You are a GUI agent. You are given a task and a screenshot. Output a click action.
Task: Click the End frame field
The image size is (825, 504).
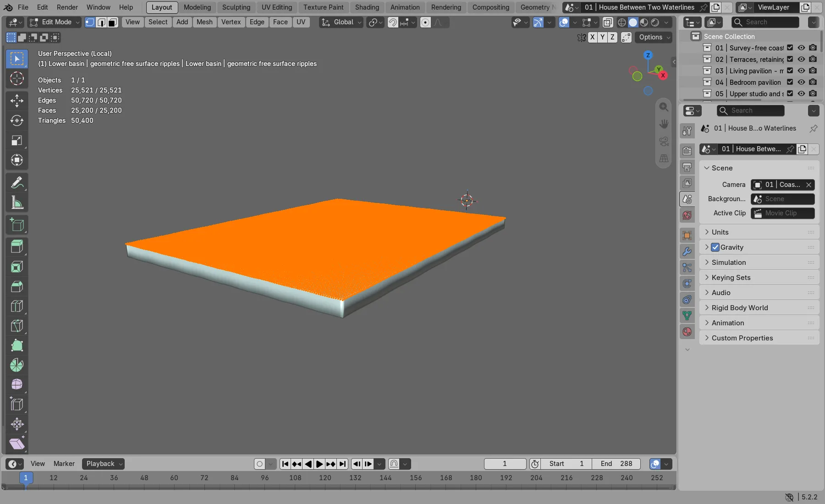point(616,464)
